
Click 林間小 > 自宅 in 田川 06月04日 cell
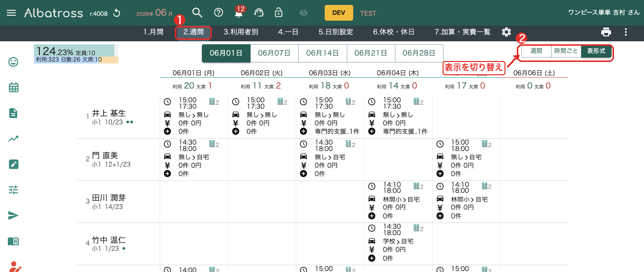coord(401,199)
